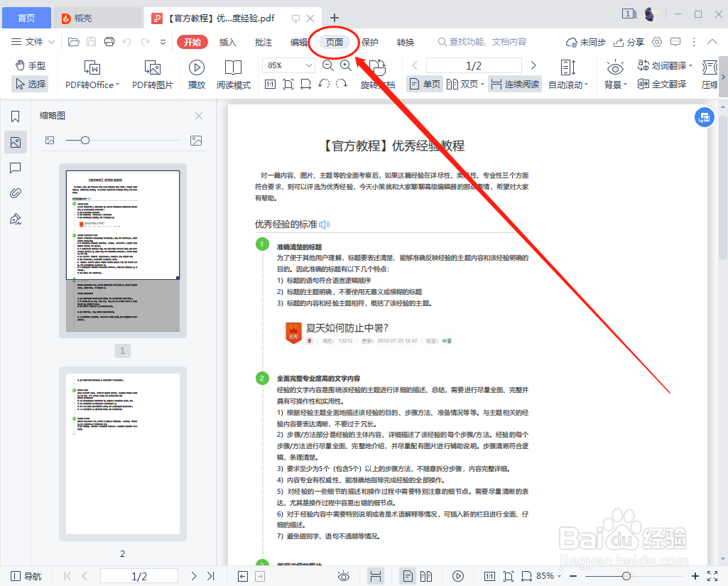728x586 pixels.
Task: Click status bar play button
Action: click(458, 576)
